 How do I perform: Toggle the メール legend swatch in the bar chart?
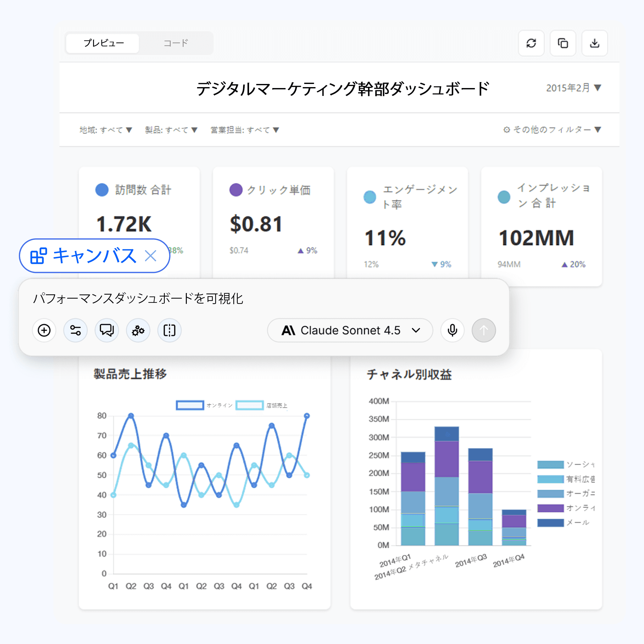[x=550, y=522]
